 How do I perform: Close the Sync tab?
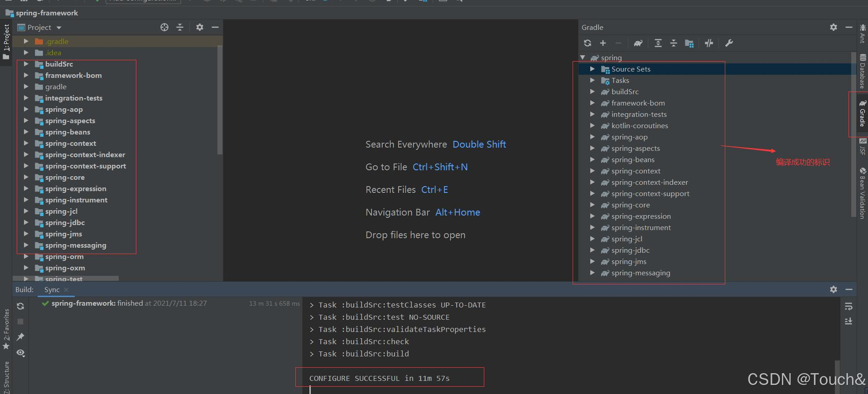[x=66, y=289]
